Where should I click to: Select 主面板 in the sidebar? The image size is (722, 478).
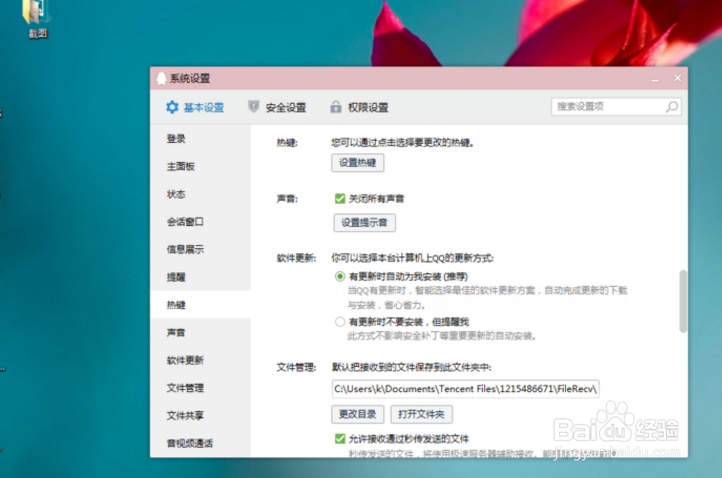click(200, 166)
